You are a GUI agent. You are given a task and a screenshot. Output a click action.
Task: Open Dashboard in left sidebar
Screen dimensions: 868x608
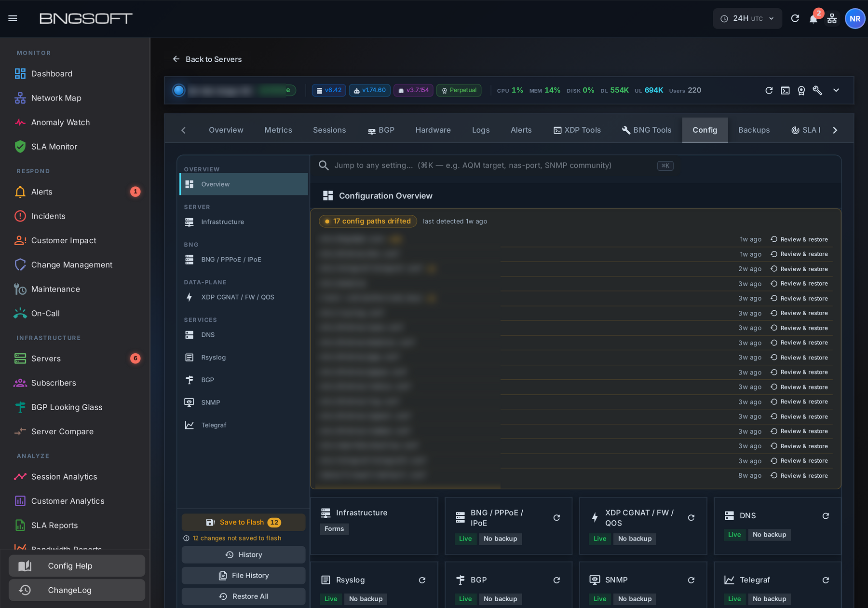(x=75, y=74)
